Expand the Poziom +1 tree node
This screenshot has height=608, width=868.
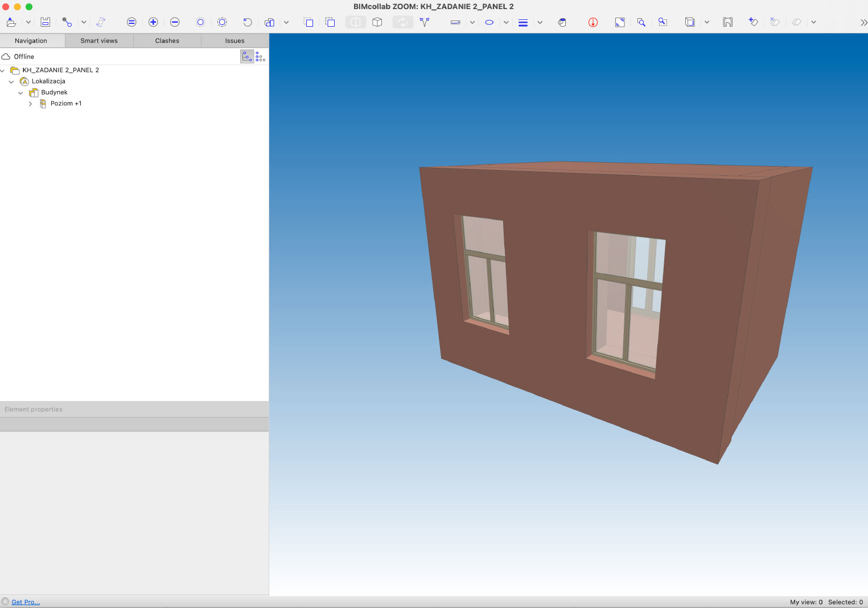pyautogui.click(x=31, y=104)
